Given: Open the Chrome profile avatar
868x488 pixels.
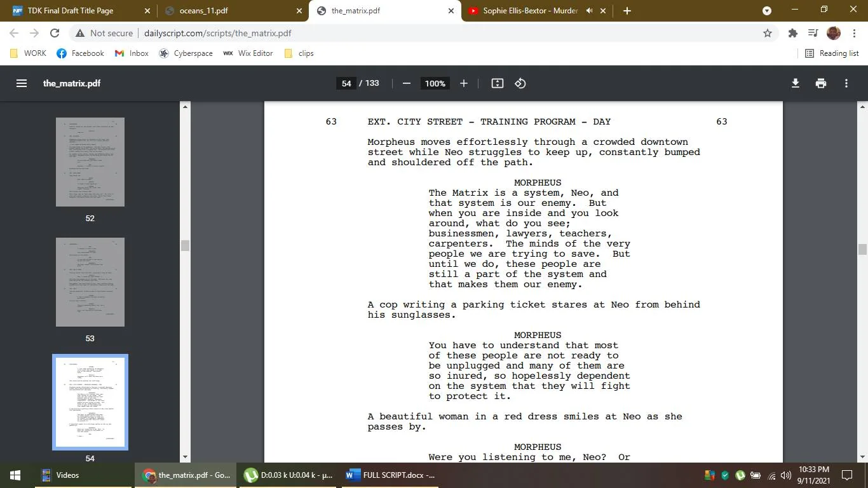Looking at the screenshot, I should click(x=834, y=33).
